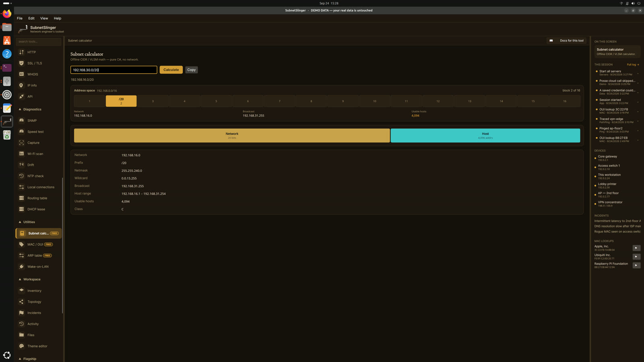Screen dimensions: 644x362
Task: Select the WHOIS tool icon
Action: [21, 74]
